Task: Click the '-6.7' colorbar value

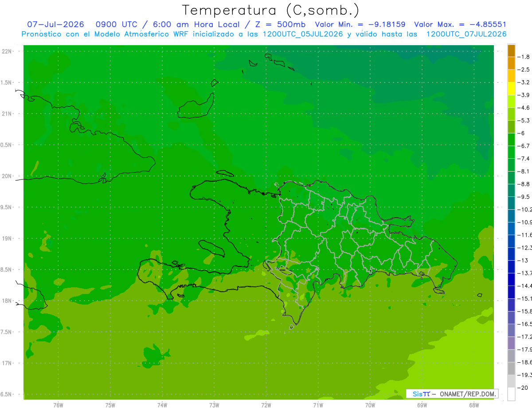Action: click(524, 146)
